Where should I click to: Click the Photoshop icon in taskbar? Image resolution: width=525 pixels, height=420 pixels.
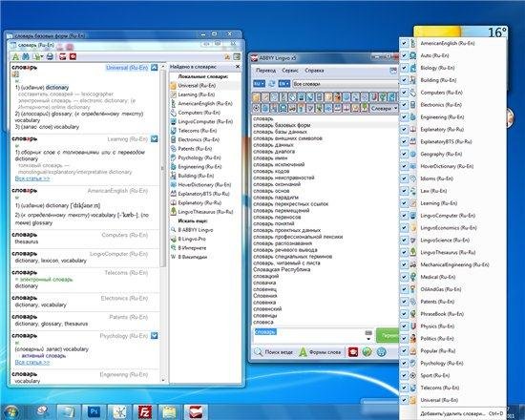(x=94, y=411)
